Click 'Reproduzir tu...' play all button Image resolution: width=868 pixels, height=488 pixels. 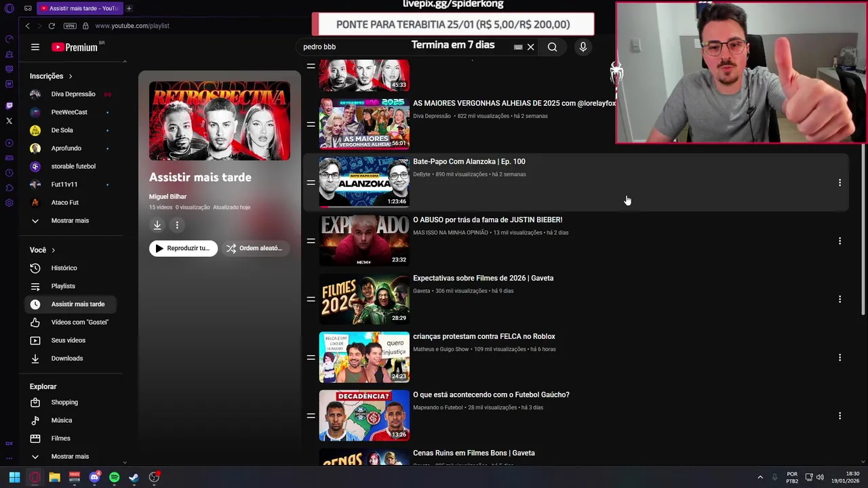[183, 248]
